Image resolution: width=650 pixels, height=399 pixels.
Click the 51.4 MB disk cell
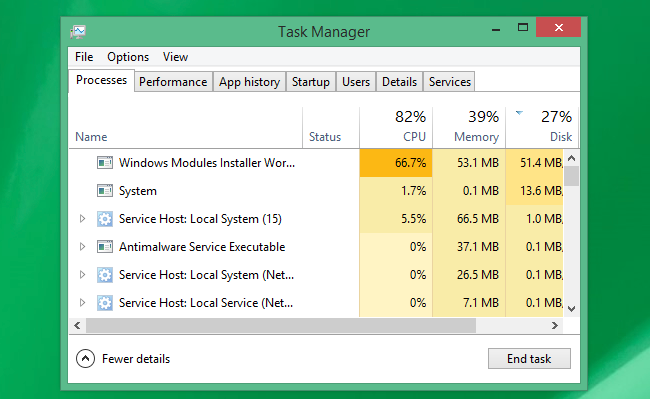click(x=535, y=163)
